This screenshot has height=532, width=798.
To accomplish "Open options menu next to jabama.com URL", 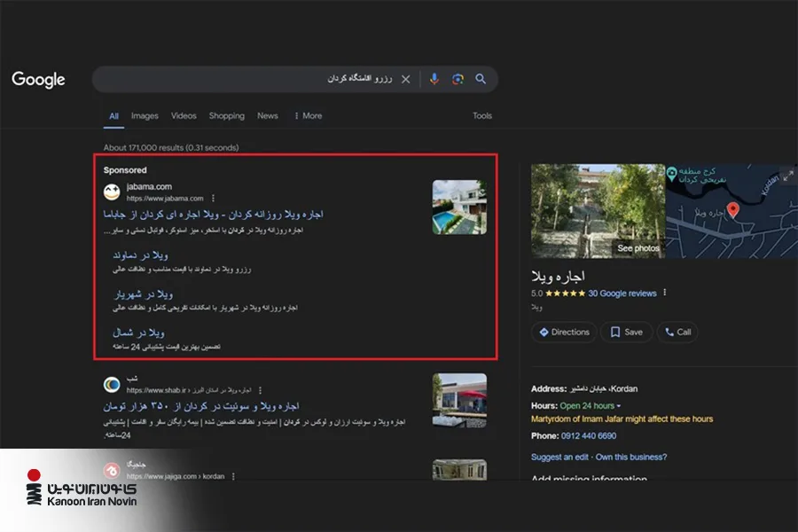I will pyautogui.click(x=213, y=199).
